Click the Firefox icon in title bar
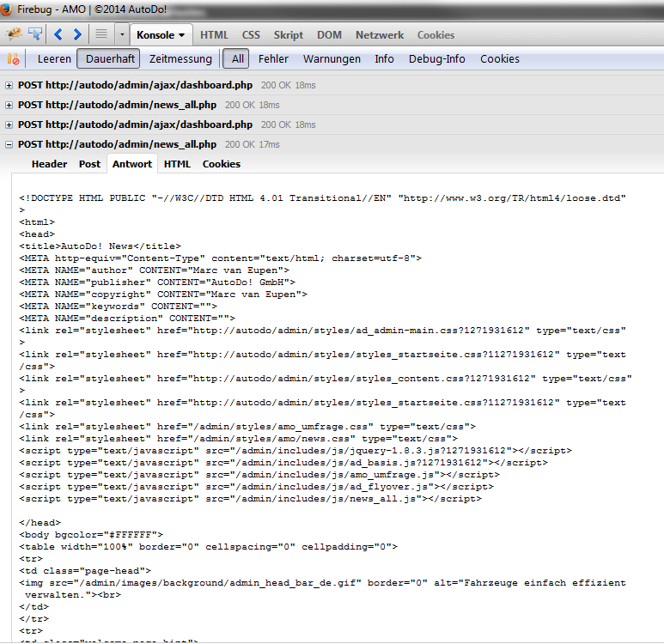 5,9
